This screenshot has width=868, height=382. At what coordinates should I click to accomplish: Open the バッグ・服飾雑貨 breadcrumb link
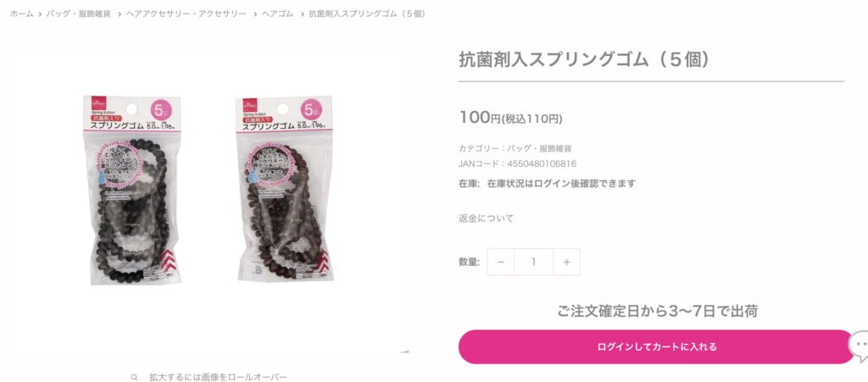[79, 14]
